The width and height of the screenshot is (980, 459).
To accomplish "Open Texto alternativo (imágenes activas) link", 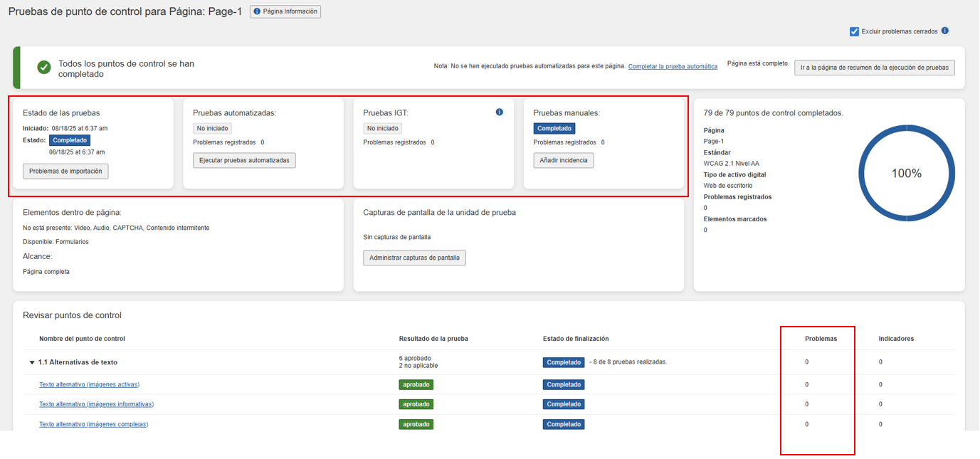I will tap(89, 384).
